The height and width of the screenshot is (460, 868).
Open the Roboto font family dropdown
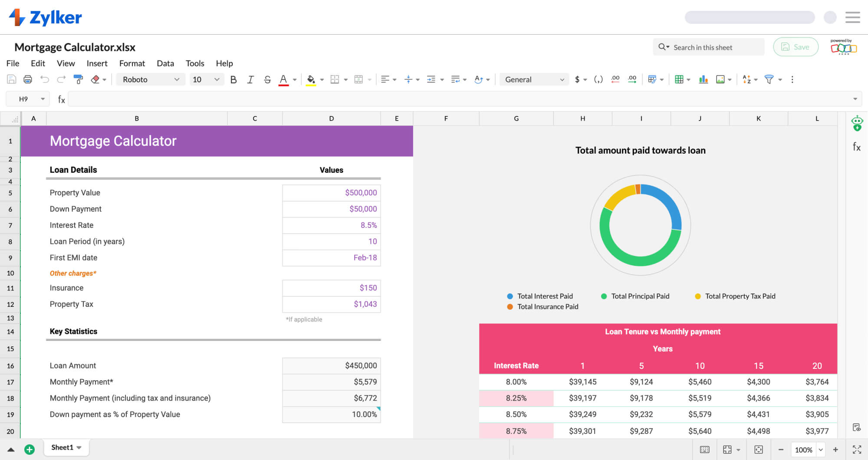151,79
